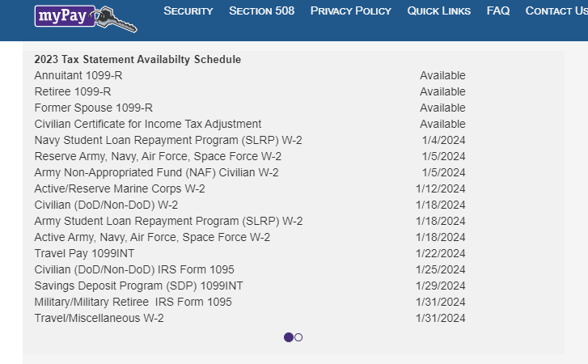
Task: Click the Retiree 1099-R entry
Action: [x=73, y=91]
